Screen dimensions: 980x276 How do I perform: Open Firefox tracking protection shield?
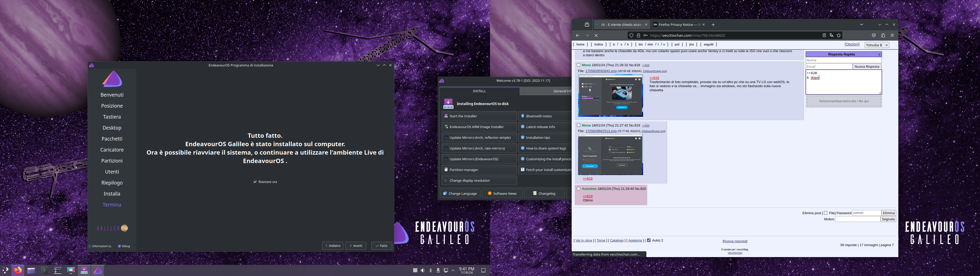632,36
